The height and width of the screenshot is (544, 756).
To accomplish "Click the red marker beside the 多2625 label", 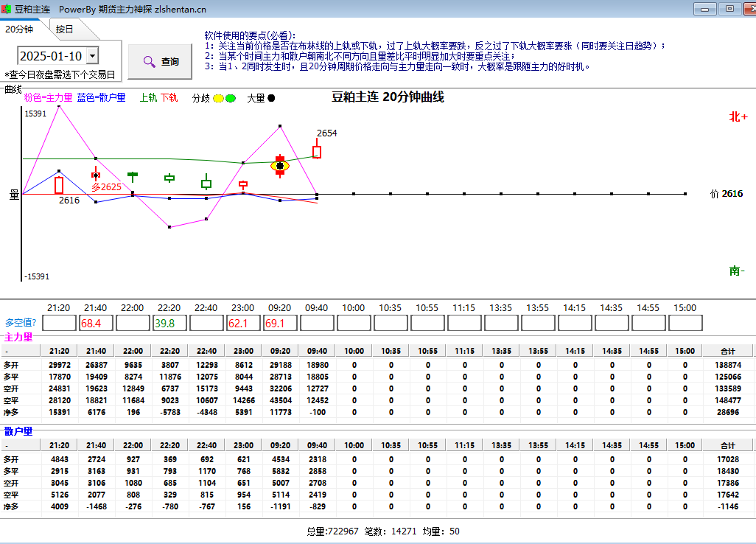I will click(x=96, y=175).
